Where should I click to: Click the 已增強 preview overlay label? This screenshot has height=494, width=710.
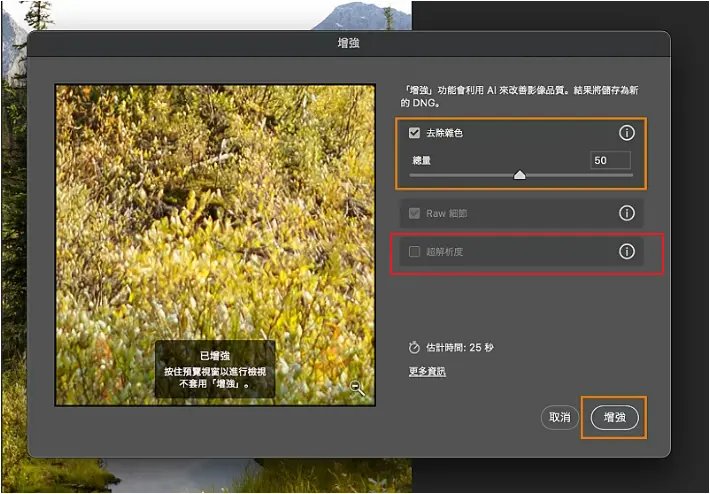click(215, 355)
